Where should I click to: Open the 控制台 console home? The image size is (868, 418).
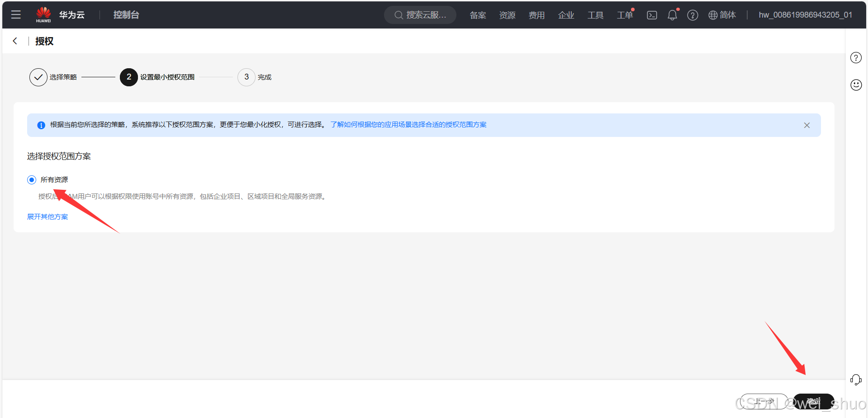126,15
